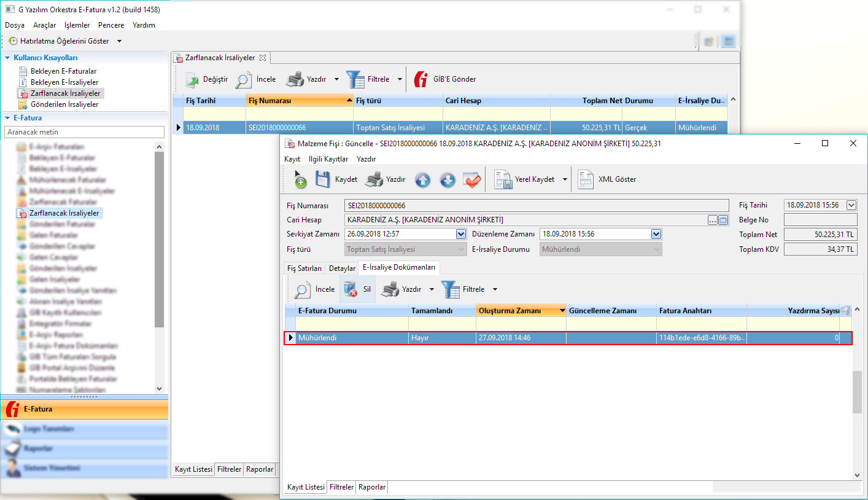This screenshot has height=500, width=868.
Task: Open the Detaylar tab
Action: [342, 268]
